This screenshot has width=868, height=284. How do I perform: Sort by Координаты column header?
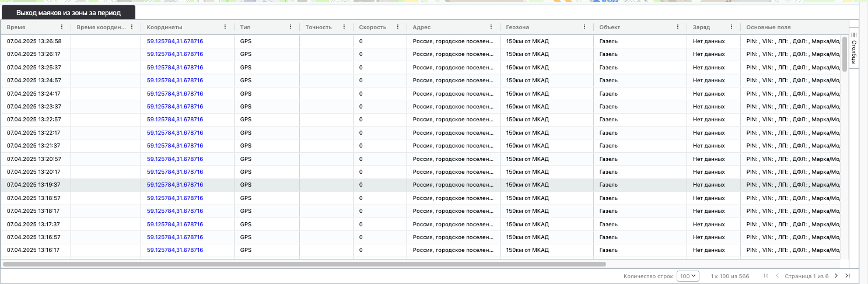pos(164,27)
